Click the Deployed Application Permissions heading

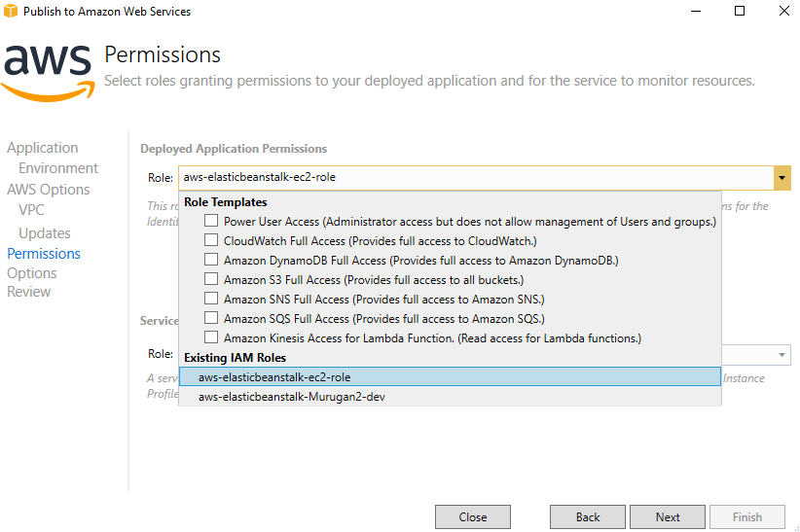point(234,149)
